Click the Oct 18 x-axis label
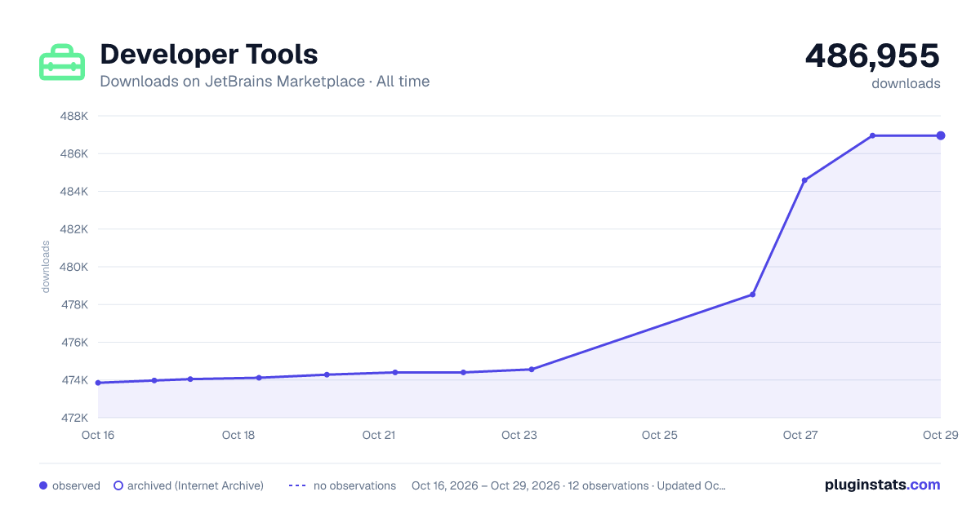This screenshot has width=980, height=514. (x=238, y=435)
